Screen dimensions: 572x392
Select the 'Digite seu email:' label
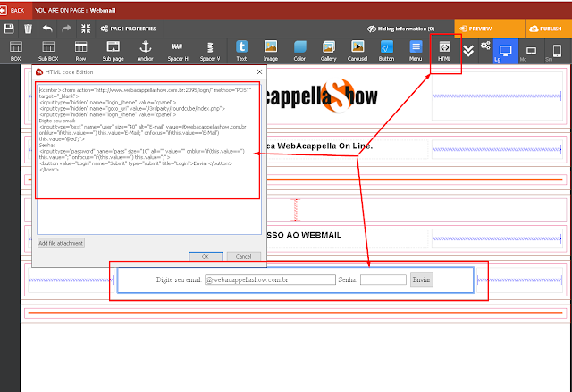click(x=179, y=279)
